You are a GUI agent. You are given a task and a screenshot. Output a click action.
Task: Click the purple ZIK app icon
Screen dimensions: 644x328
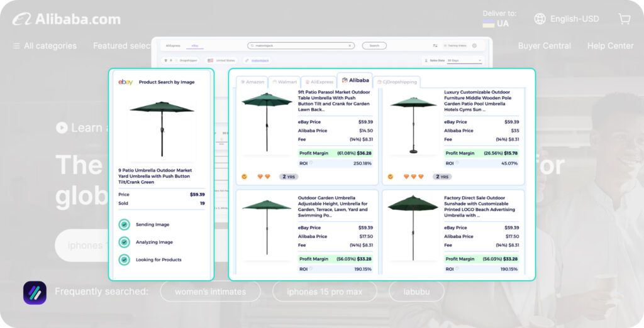pyautogui.click(x=35, y=293)
